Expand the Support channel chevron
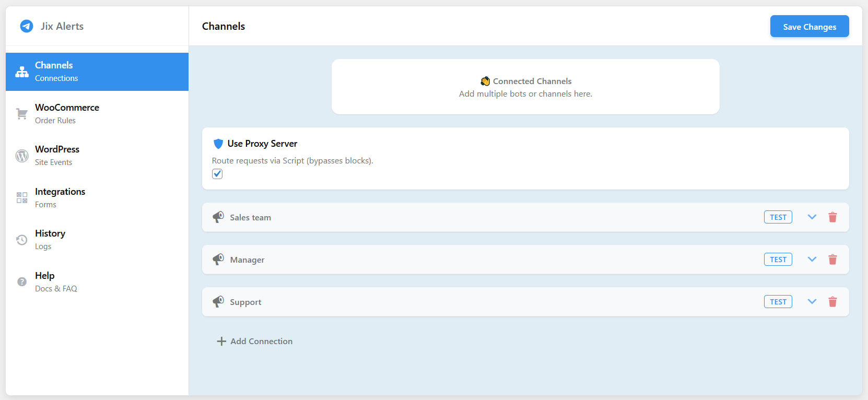The width and height of the screenshot is (868, 400). tap(812, 301)
